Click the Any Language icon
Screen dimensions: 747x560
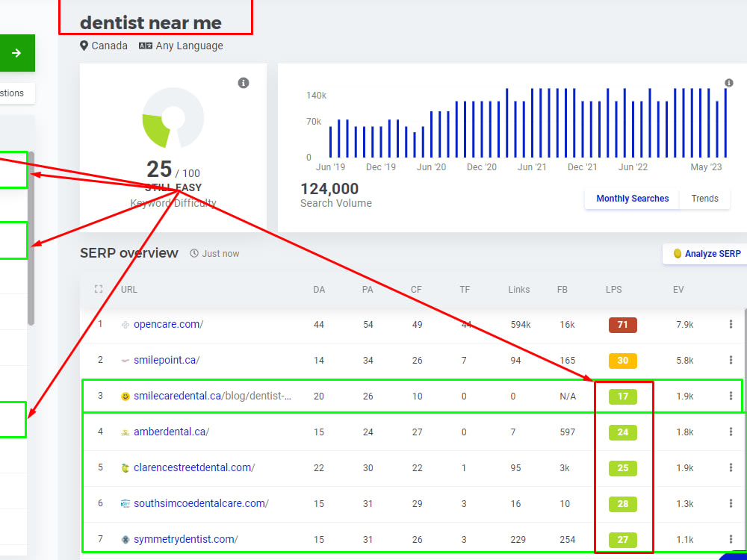pos(146,46)
